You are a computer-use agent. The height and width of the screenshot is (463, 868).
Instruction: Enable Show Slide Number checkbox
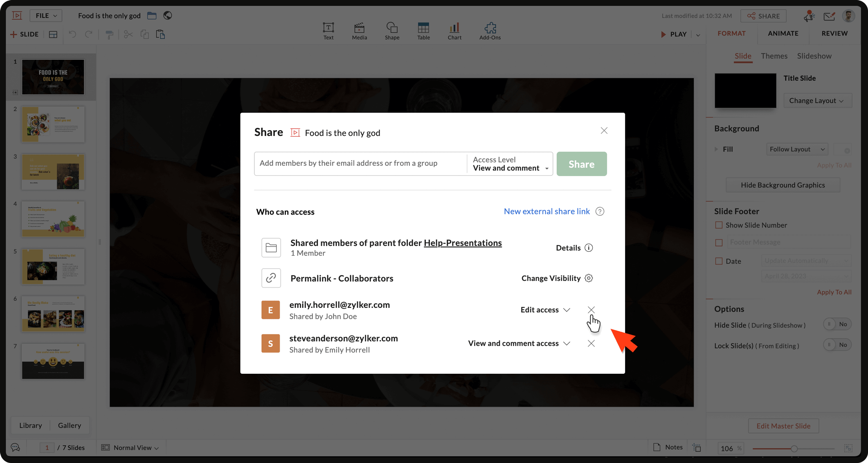pos(719,225)
